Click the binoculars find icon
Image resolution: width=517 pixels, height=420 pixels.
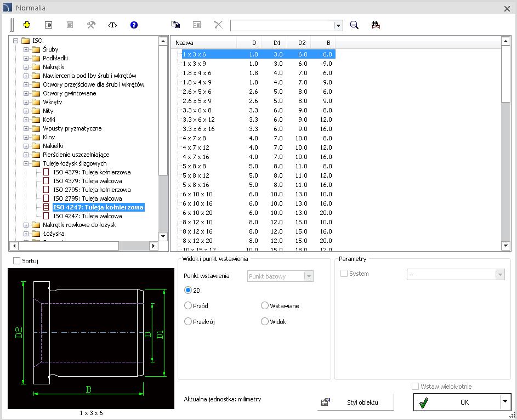pos(376,25)
